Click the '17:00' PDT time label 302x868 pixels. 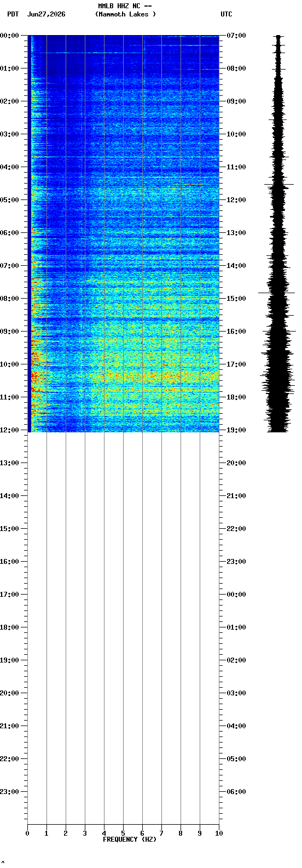point(9,595)
